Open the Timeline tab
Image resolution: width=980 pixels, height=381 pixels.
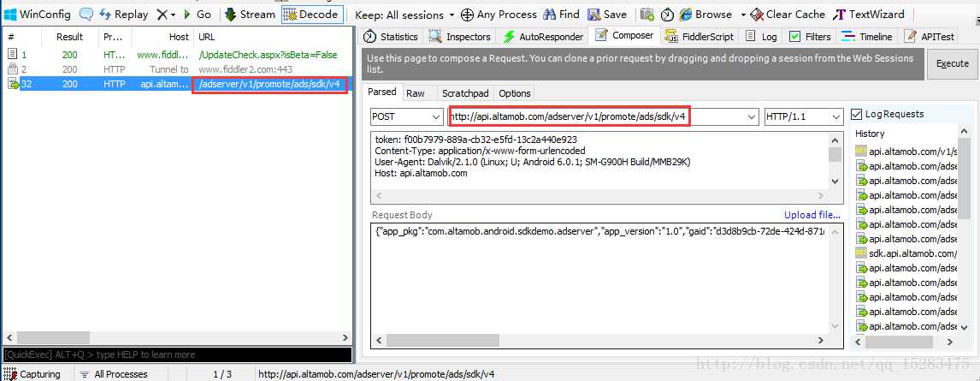[x=867, y=37]
